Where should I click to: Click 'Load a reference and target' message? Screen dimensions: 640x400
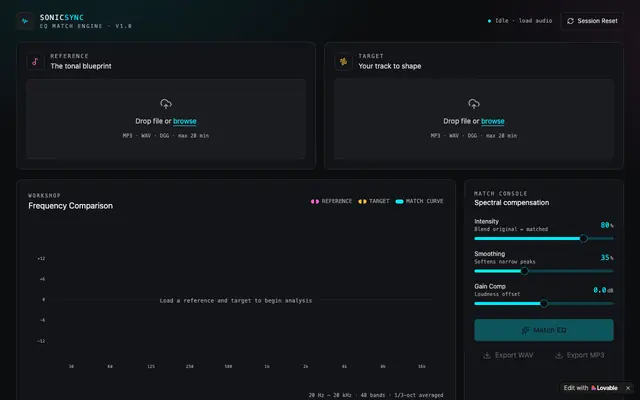pos(236,300)
